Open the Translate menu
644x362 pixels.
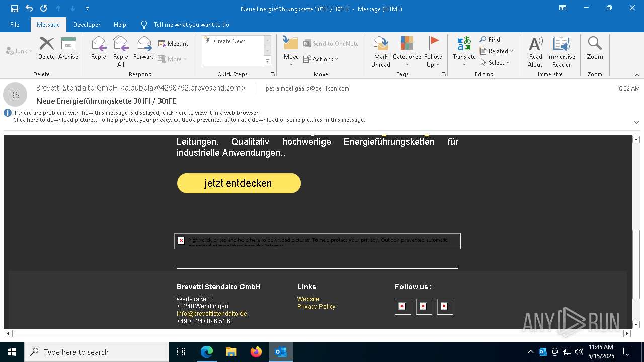point(464,51)
